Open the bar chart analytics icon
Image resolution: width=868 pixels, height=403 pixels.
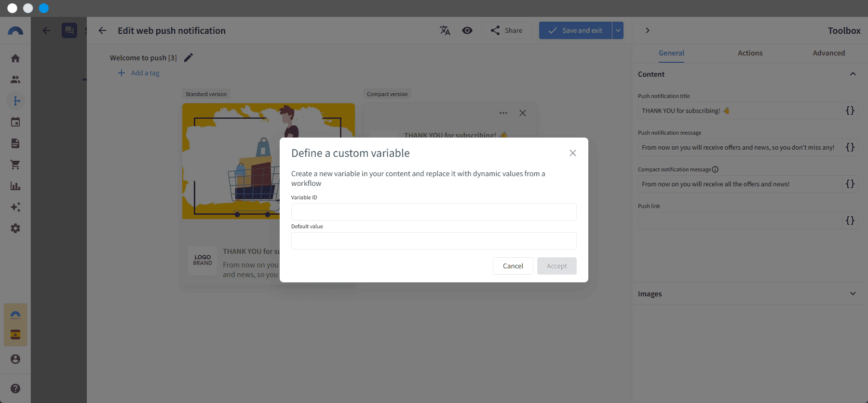pyautogui.click(x=15, y=186)
